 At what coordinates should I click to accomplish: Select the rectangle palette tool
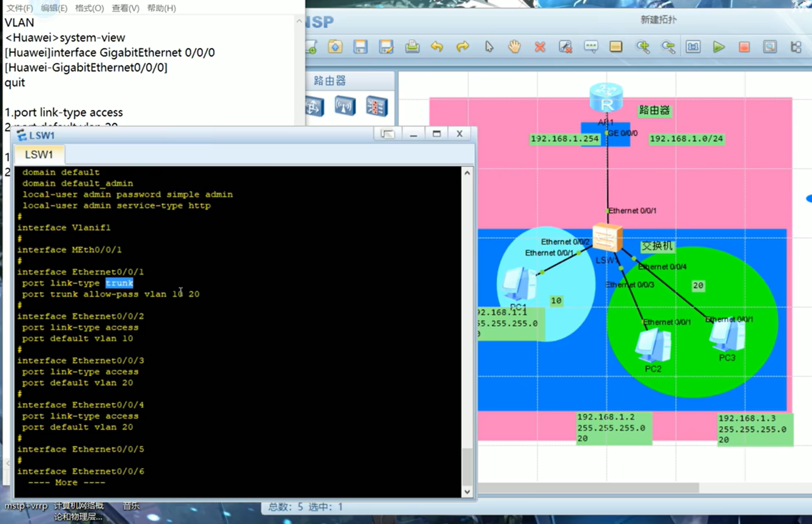pyautogui.click(x=616, y=47)
